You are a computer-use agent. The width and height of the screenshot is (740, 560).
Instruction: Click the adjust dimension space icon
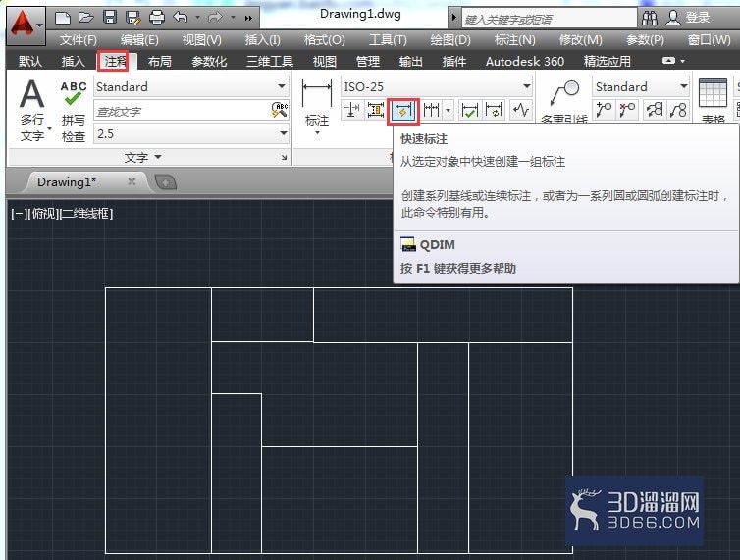(x=376, y=111)
